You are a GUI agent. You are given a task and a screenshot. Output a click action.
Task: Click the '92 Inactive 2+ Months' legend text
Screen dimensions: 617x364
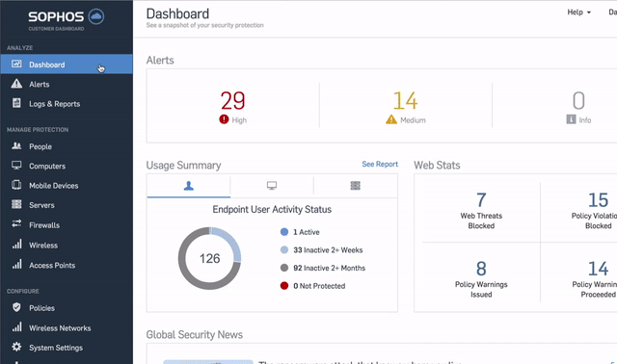(329, 268)
